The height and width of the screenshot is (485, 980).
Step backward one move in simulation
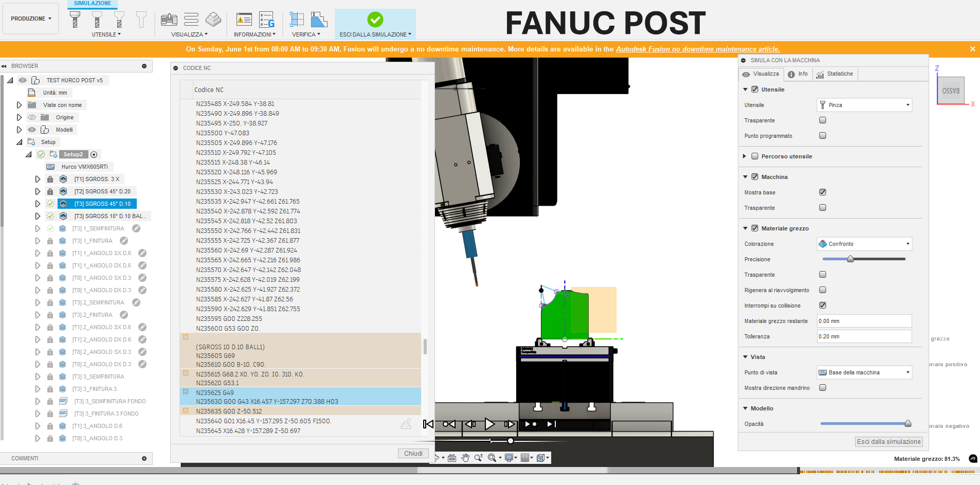click(470, 424)
